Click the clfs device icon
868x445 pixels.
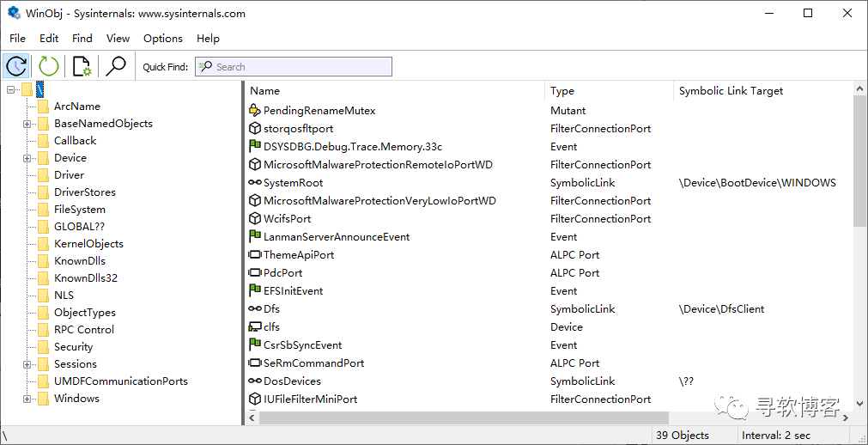[x=254, y=327]
